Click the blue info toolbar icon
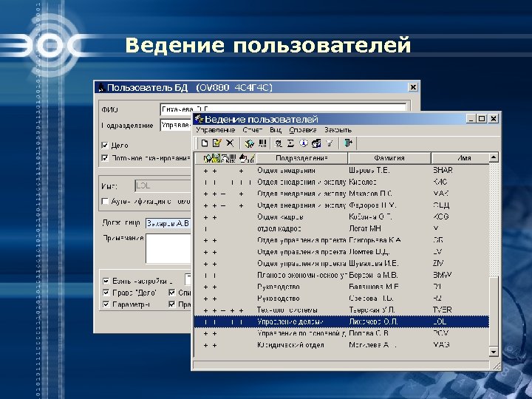 point(304,143)
